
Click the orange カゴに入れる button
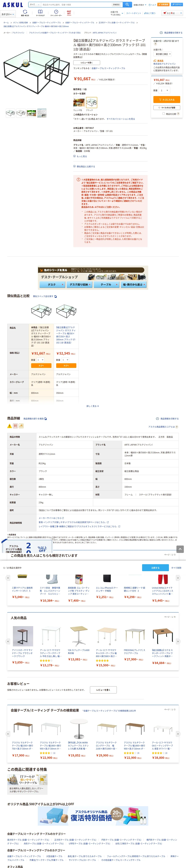(167, 100)
